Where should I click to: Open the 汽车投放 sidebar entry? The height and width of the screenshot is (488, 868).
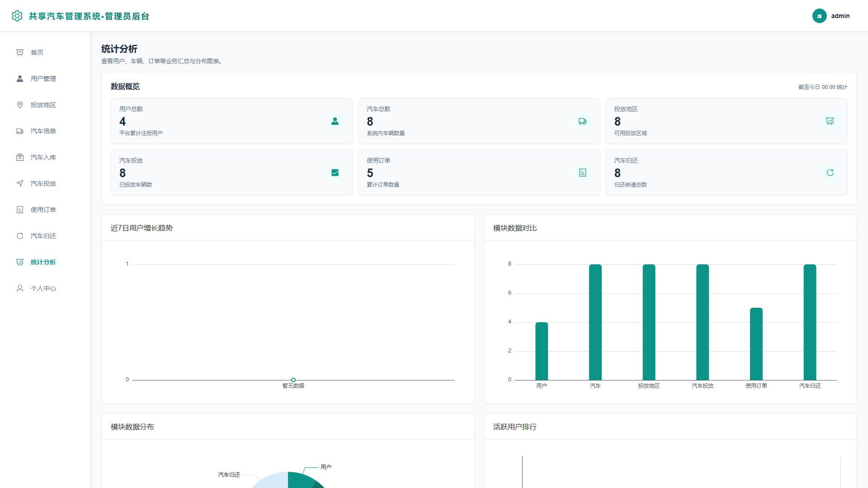[x=45, y=183]
